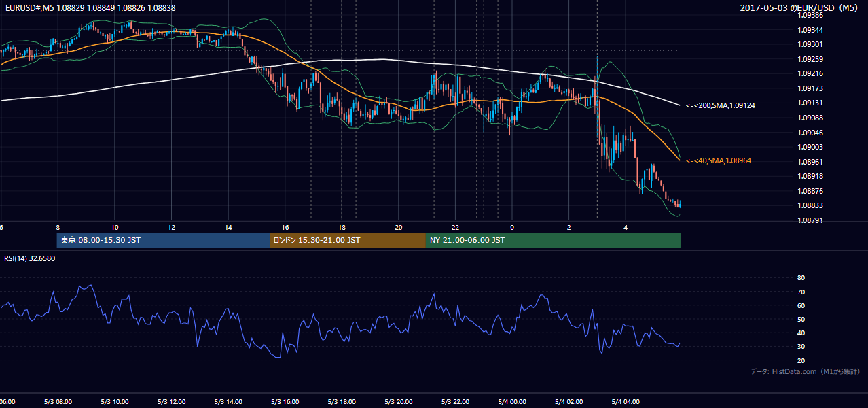This screenshot has width=868, height=408.
Task: Click price axis label 1.09088
Action: pos(810,118)
